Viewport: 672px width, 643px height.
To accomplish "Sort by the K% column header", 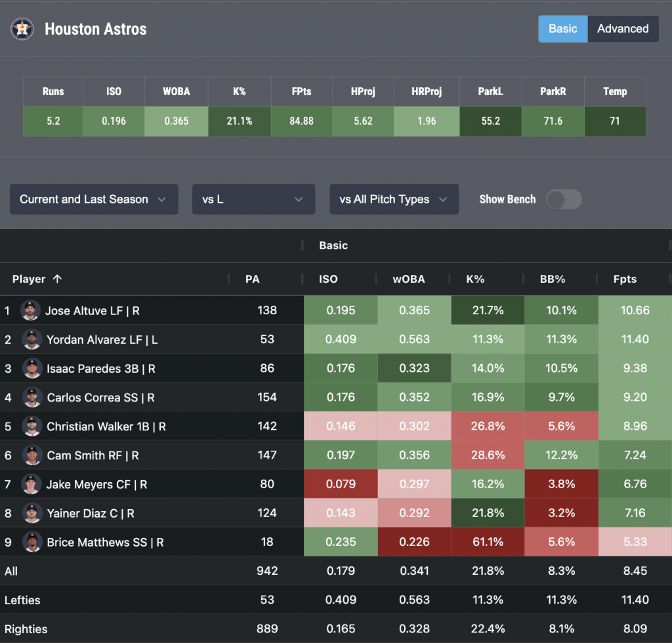I will (x=474, y=279).
